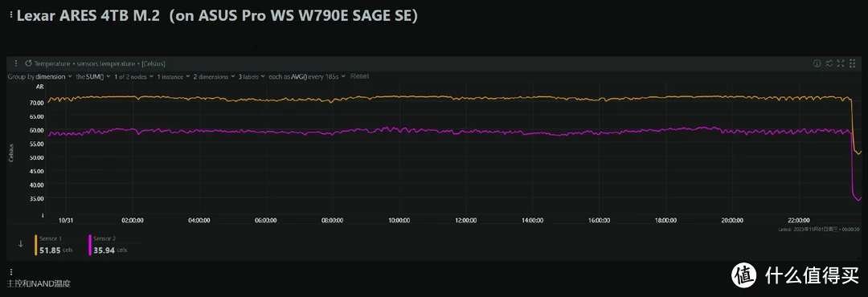Click the 35.94 Sensor 2 value
The width and height of the screenshot is (868, 297).
pos(104,250)
